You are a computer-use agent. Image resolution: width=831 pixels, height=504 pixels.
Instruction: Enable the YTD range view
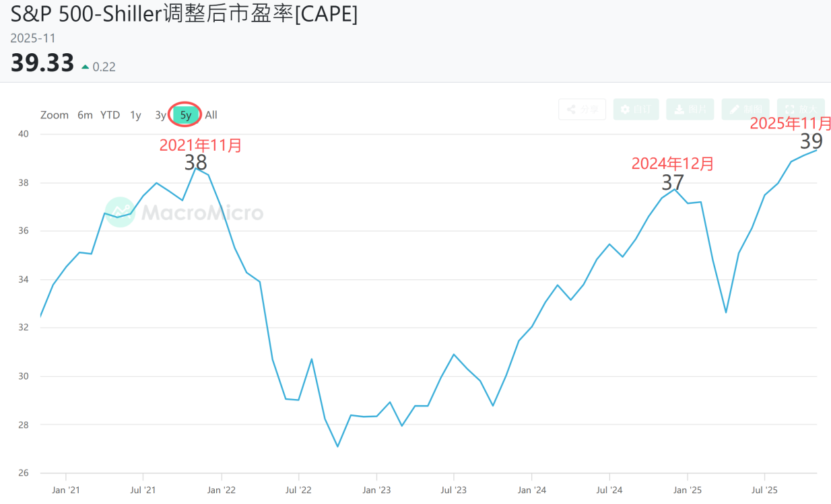[x=109, y=114]
